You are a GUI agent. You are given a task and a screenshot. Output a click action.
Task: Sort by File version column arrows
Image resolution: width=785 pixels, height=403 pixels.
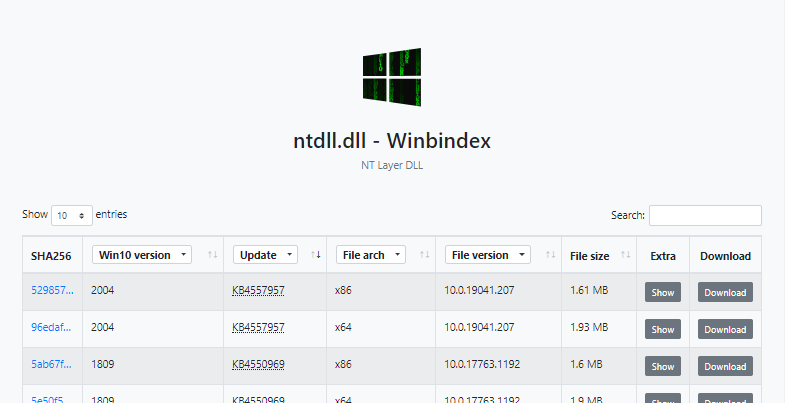pyautogui.click(x=551, y=255)
